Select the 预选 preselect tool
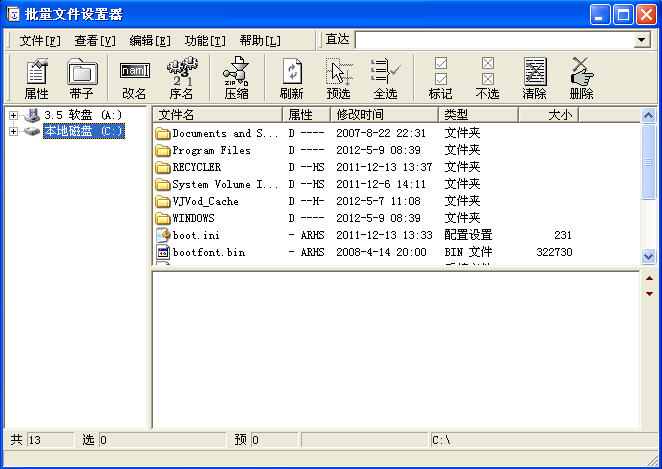662x469 pixels. pos(339,79)
